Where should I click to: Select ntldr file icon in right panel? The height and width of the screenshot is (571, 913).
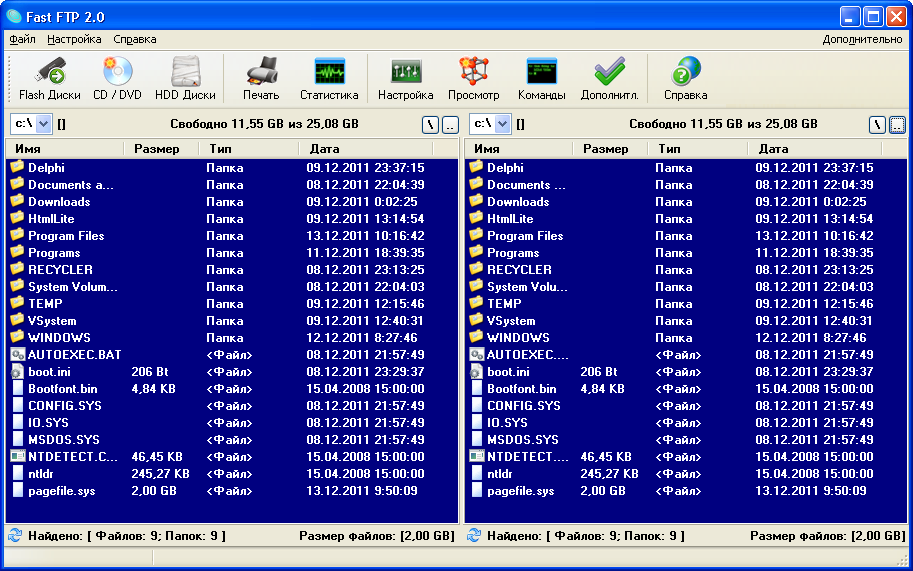[476, 473]
